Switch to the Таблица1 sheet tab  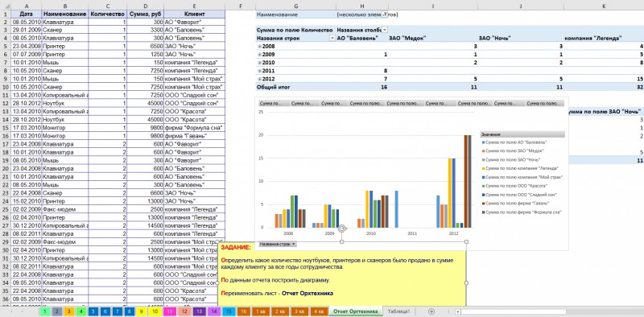coord(398,311)
